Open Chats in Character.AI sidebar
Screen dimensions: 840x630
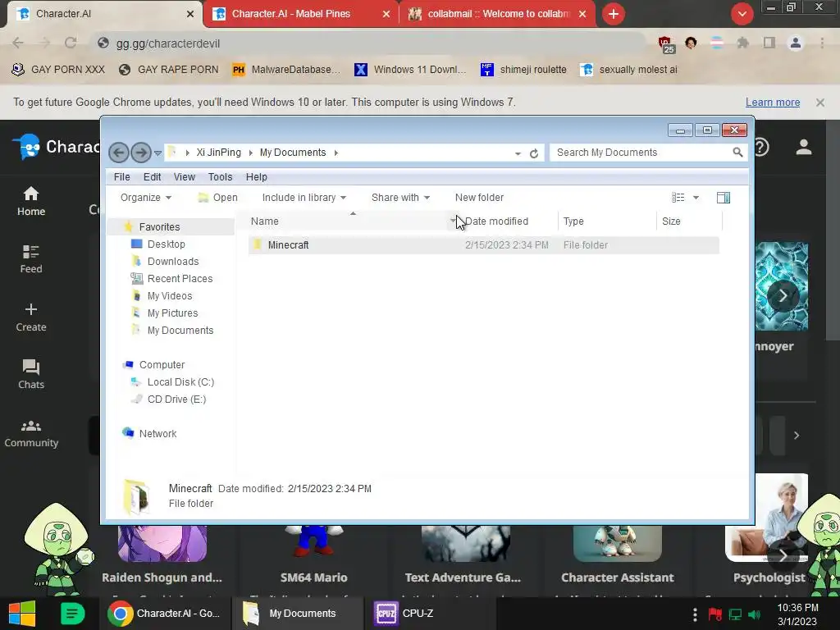point(31,374)
